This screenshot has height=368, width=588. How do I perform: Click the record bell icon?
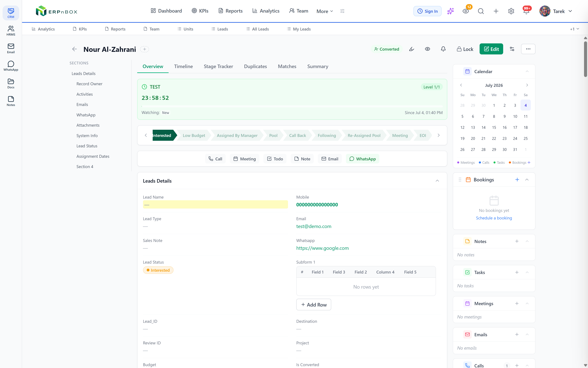click(443, 49)
